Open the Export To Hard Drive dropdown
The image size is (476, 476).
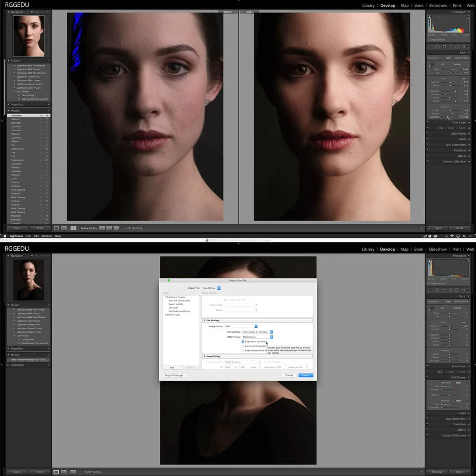click(x=211, y=288)
